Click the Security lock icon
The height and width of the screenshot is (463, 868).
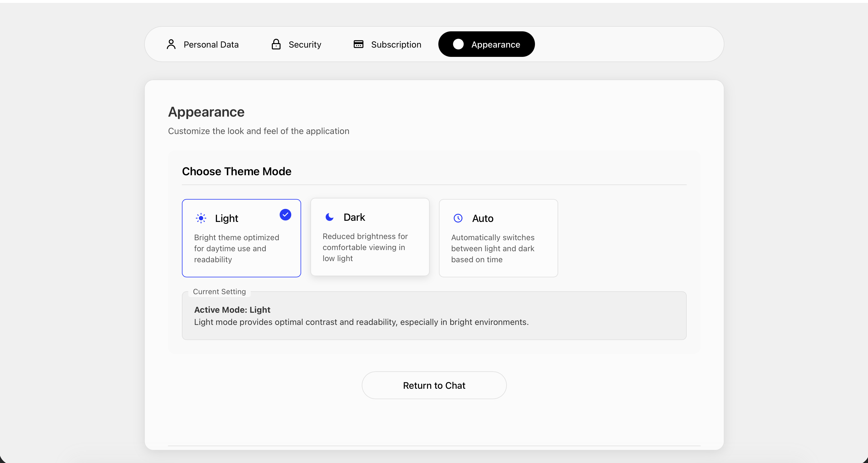[276, 44]
